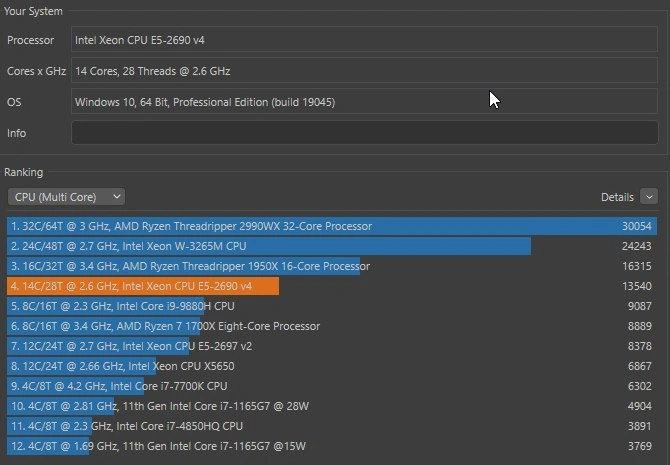Click the Cores x GHz label
Screen dimensions: 670x465
tap(36, 71)
